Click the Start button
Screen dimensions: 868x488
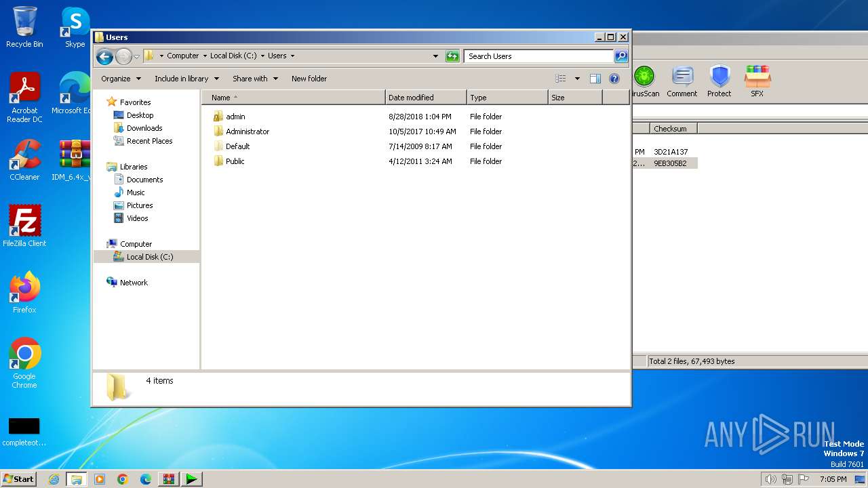pos(19,479)
